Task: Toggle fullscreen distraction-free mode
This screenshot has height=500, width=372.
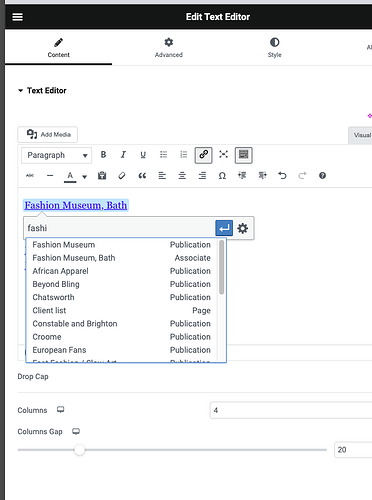Action: [x=223, y=155]
